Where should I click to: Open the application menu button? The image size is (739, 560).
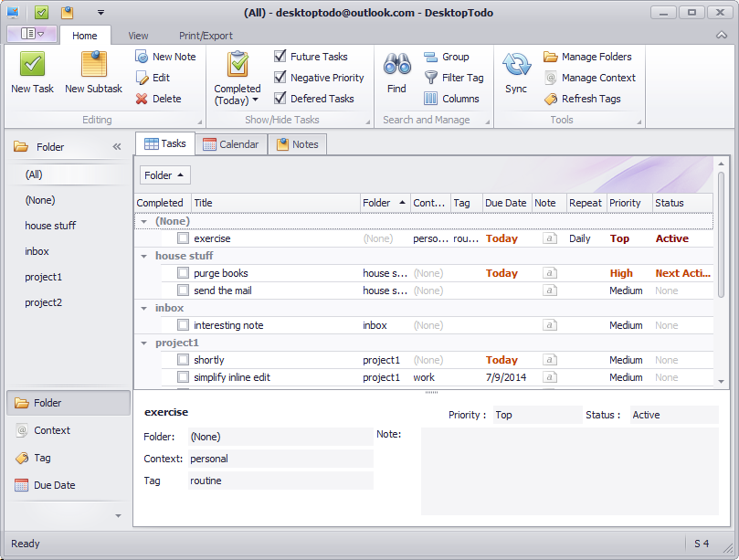(32, 34)
